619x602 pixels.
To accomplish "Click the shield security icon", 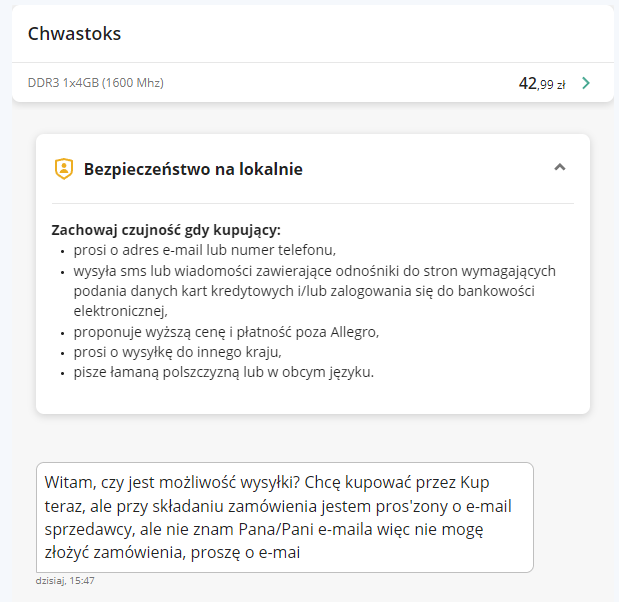I will coord(64,169).
